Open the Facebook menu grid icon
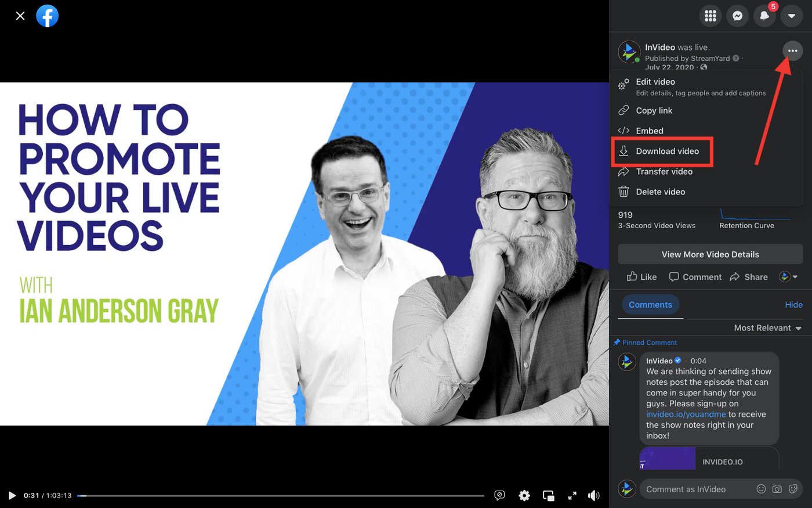Viewport: 812px width, 508px height. (710, 16)
